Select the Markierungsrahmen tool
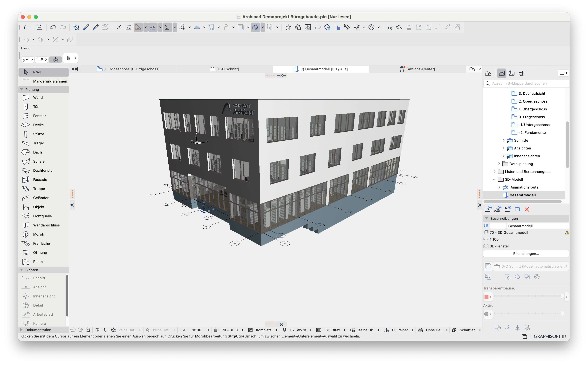 point(43,81)
